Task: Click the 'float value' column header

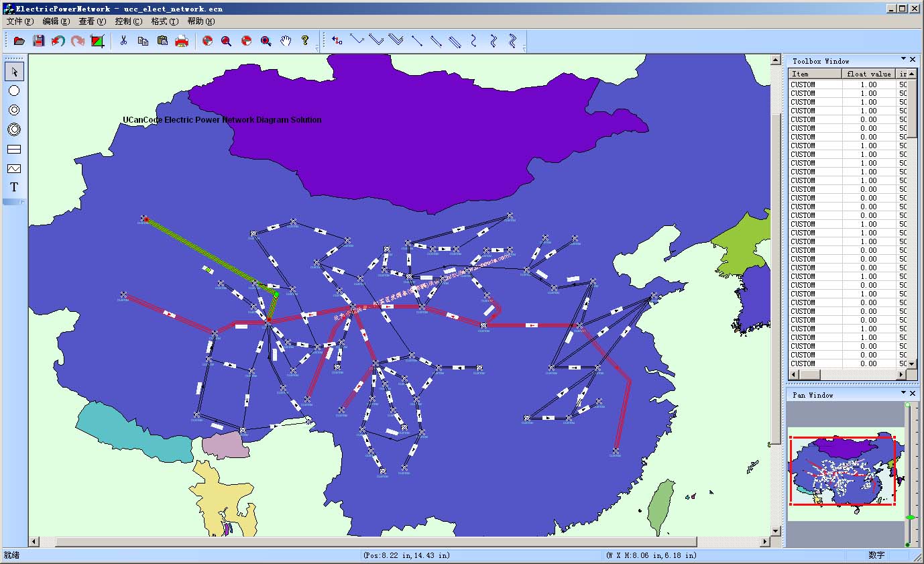Action: tap(869, 74)
